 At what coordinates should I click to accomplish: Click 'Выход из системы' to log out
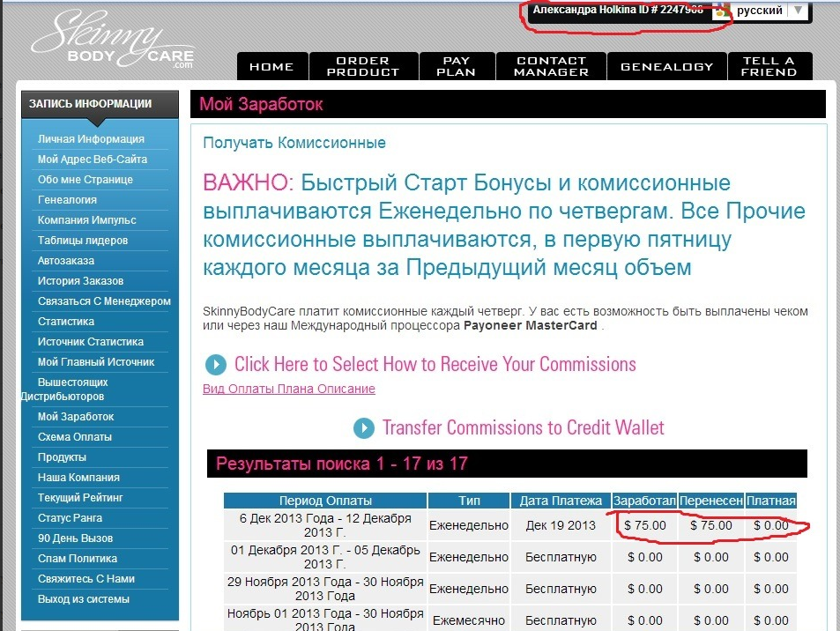[x=84, y=599]
